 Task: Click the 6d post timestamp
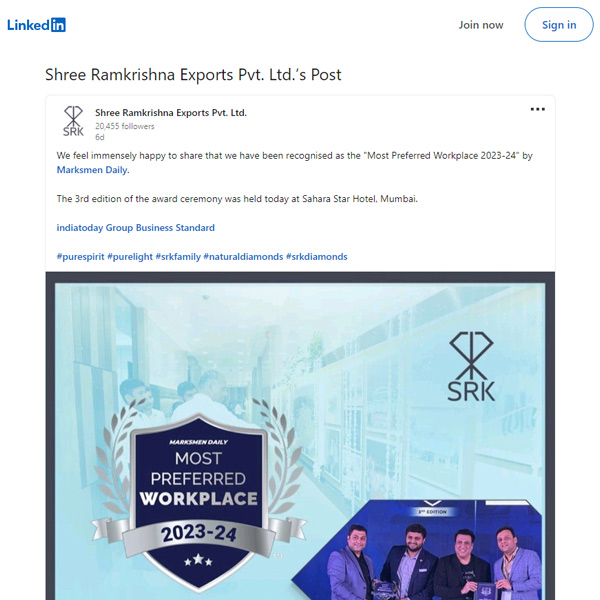(99, 137)
